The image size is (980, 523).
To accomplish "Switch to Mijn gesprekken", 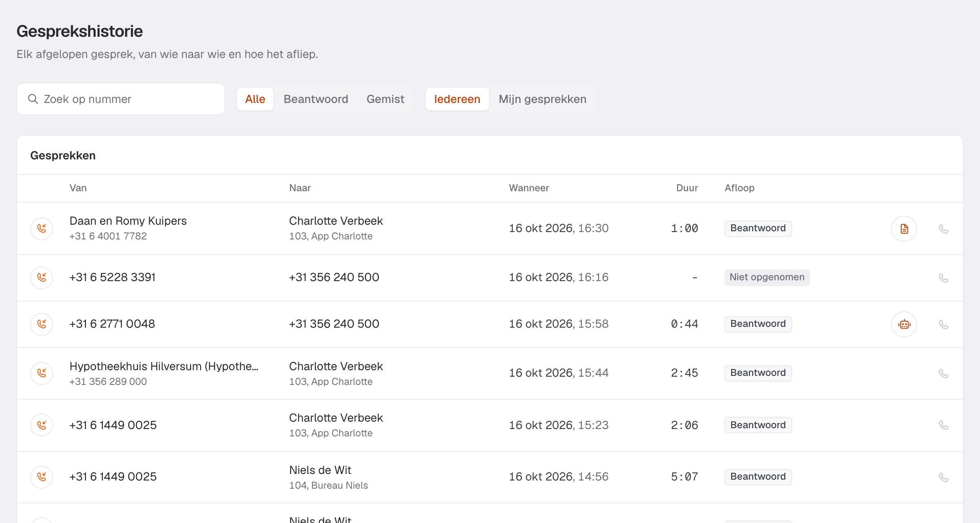I will tap(542, 99).
